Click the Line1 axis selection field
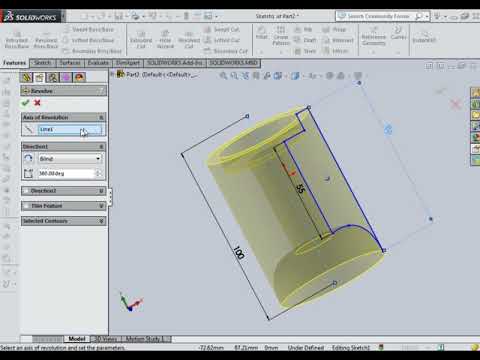 [70, 129]
